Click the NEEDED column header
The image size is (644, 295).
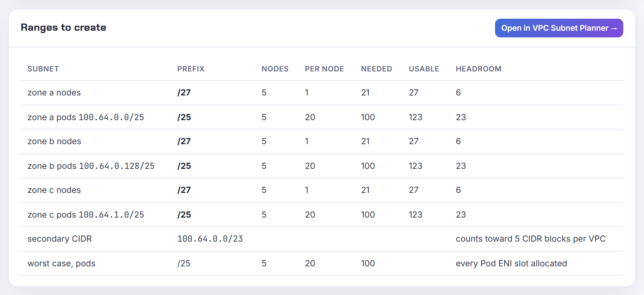coord(376,69)
